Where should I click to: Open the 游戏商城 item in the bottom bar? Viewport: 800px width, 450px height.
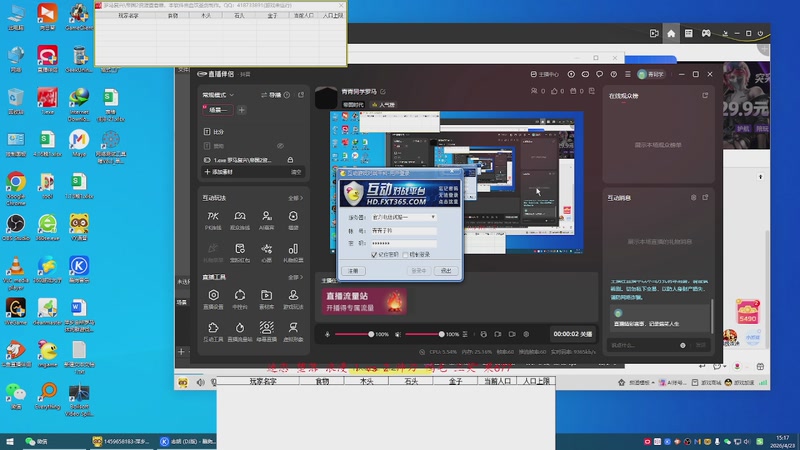tap(707, 382)
